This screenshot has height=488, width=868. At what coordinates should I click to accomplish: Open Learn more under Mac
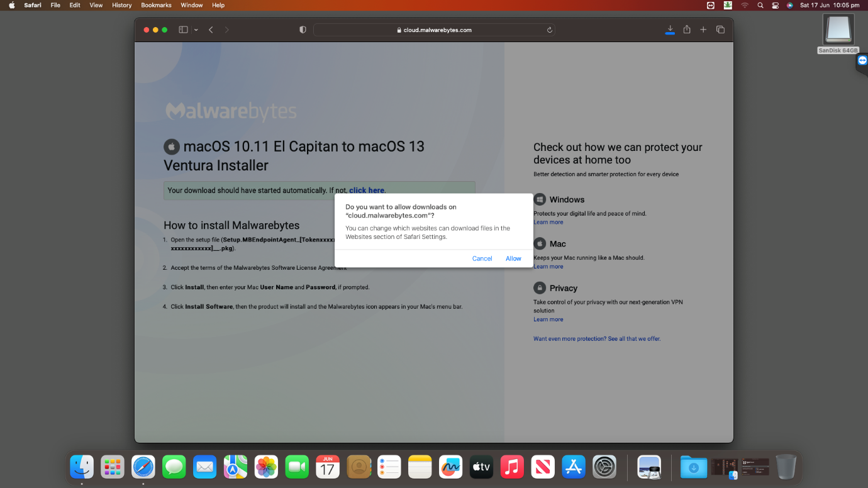point(548,267)
